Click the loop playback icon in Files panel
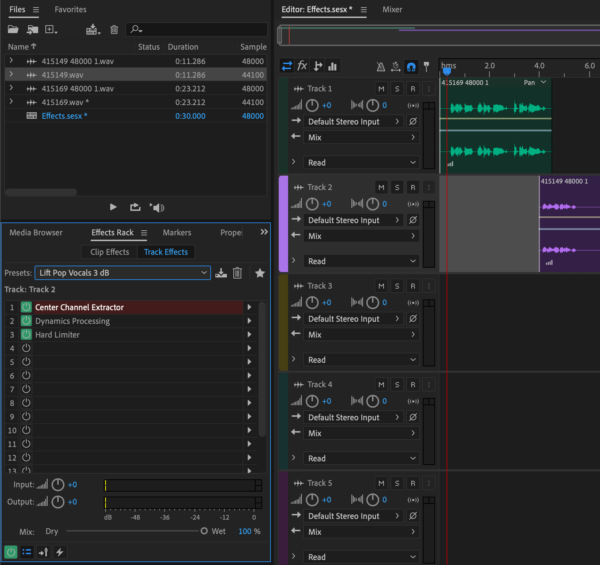This screenshot has width=600, height=565. point(135,207)
